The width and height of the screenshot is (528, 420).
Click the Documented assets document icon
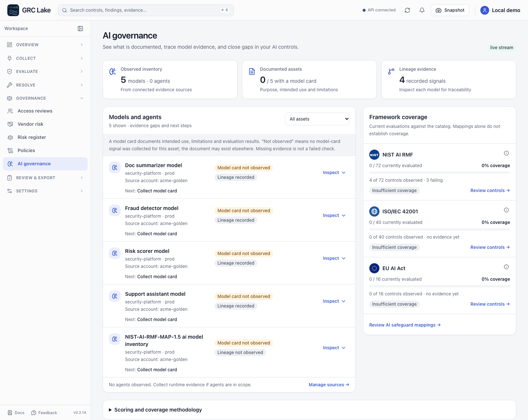(x=252, y=71)
